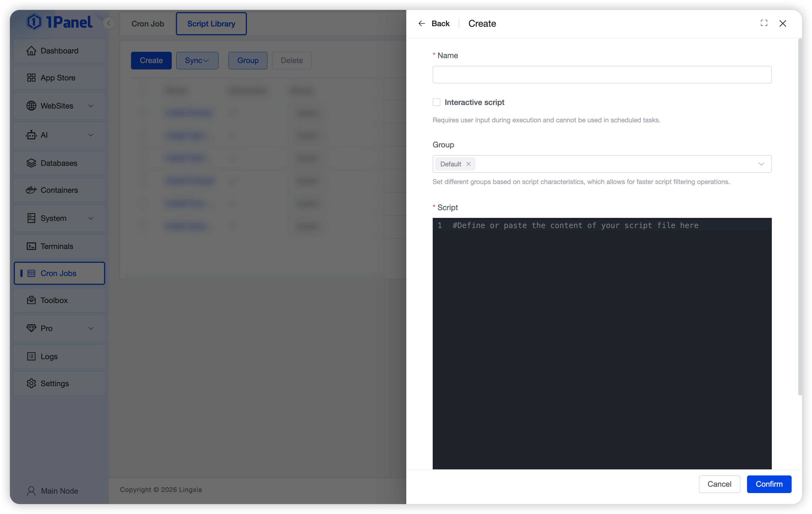Open the Logs menu item

49,356
